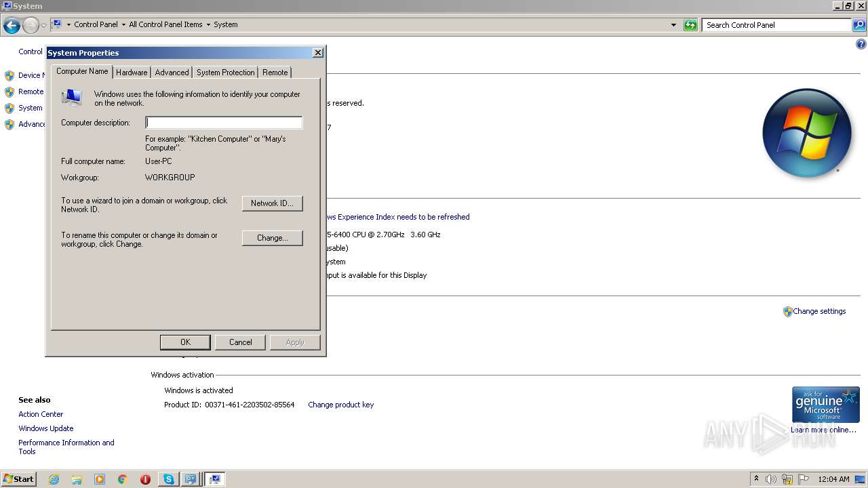Click the User-PC full computer name

click(159, 161)
